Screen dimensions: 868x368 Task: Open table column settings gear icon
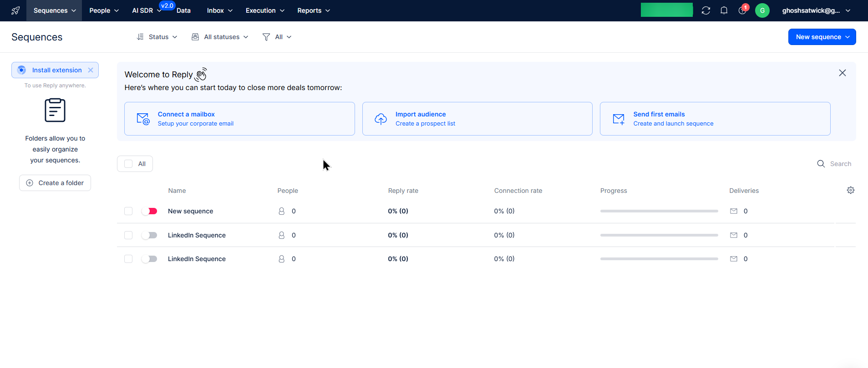tap(851, 190)
